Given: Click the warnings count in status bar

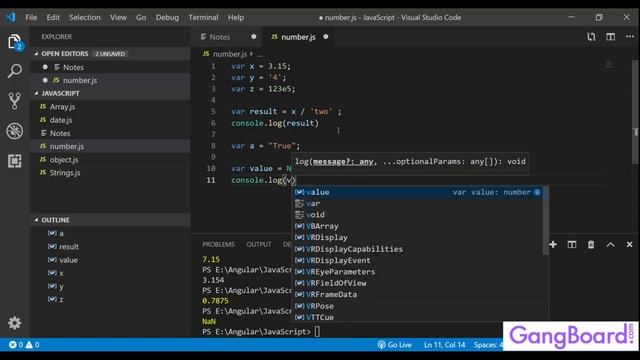Looking at the screenshot, I should coord(33,344).
